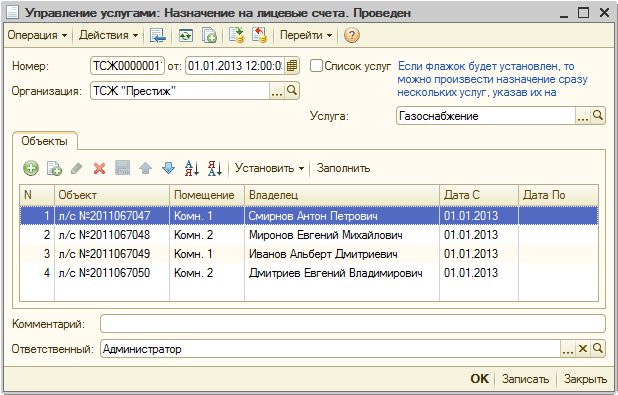Copy the selected row in Объекты table
Image resolution: width=618 pixels, height=395 pixels.
[x=54, y=168]
